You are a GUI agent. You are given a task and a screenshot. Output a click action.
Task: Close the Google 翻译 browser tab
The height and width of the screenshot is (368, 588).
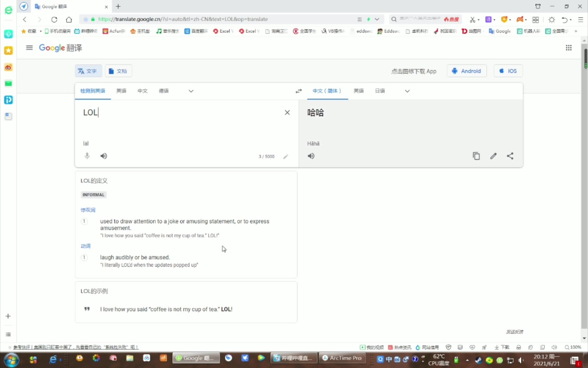click(x=106, y=7)
